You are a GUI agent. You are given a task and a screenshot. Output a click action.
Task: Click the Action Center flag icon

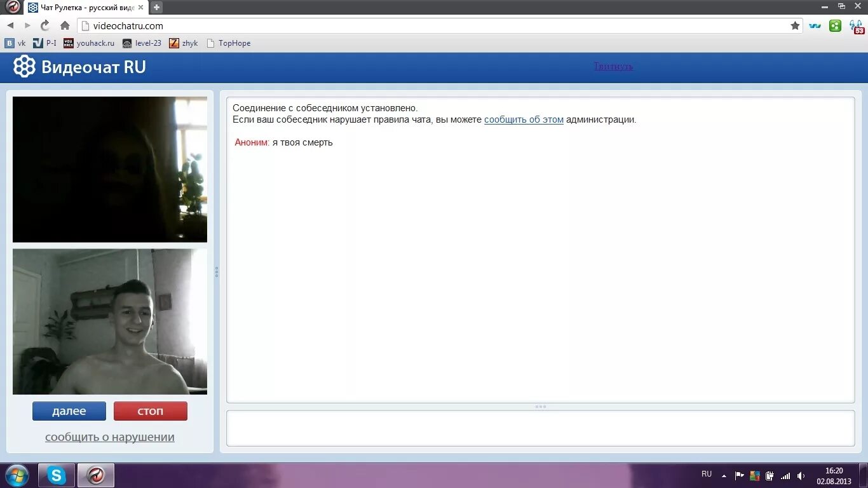(740, 475)
